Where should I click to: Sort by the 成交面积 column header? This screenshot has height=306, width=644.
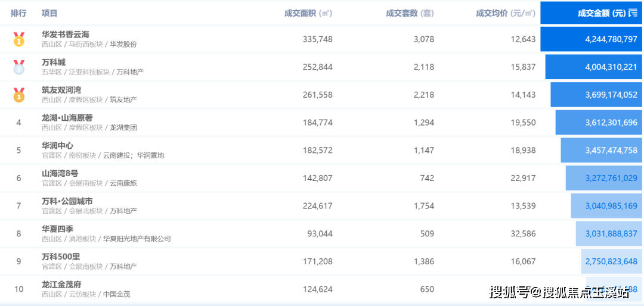[x=308, y=13]
